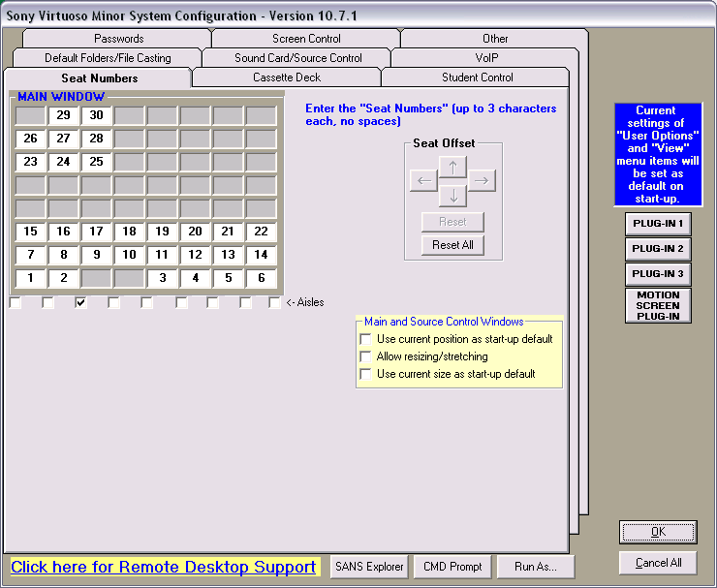Tick the 'Allow resizing/stretching' checkbox
The width and height of the screenshot is (717, 588).
[365, 356]
